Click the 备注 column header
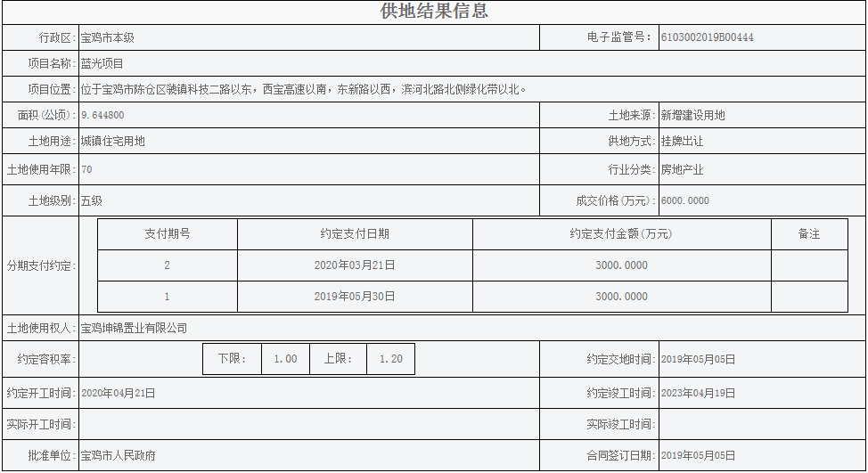 tap(808, 234)
